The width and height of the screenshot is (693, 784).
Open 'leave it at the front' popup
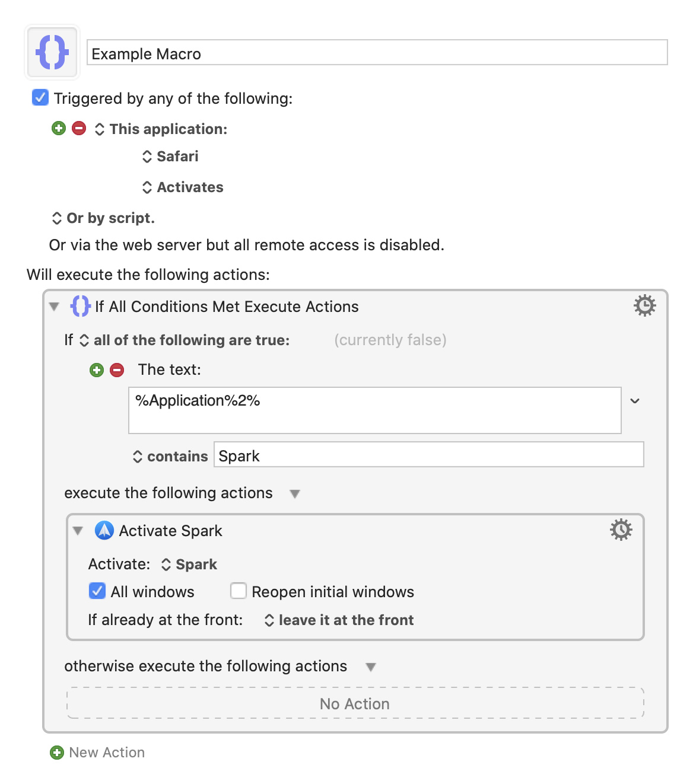click(x=339, y=620)
